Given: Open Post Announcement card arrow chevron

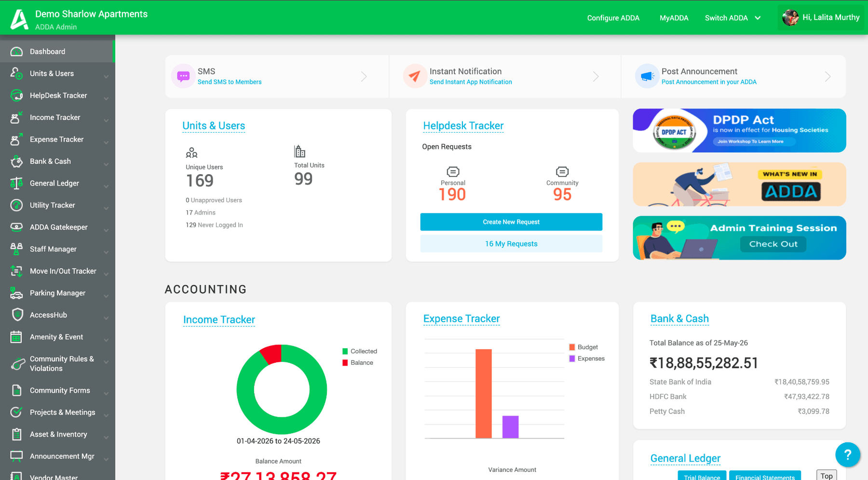Looking at the screenshot, I should (x=827, y=76).
